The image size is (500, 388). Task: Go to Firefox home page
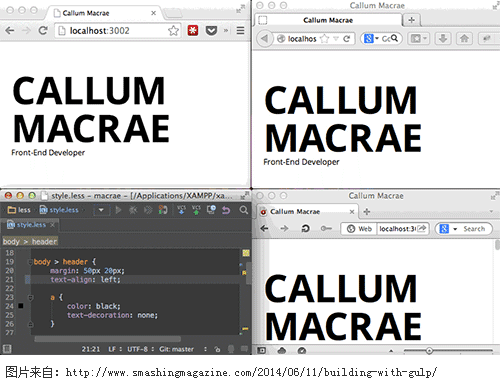[x=464, y=39]
